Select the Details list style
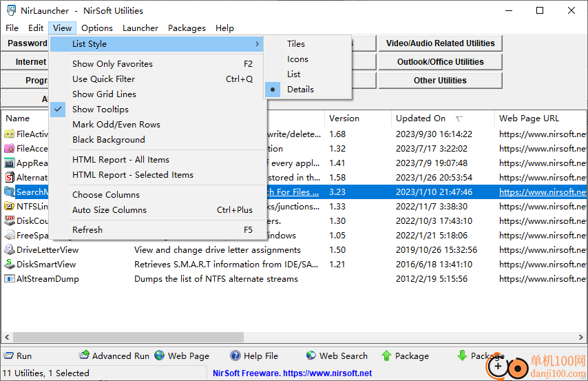 point(308,90)
